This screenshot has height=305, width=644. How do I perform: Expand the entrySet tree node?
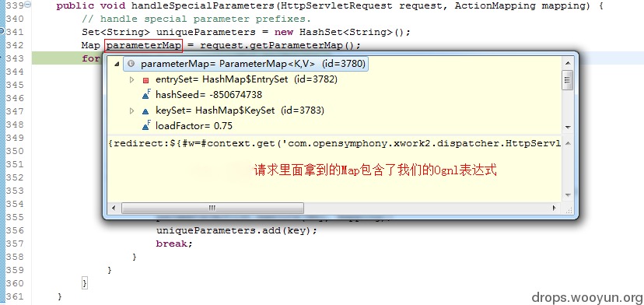point(132,79)
